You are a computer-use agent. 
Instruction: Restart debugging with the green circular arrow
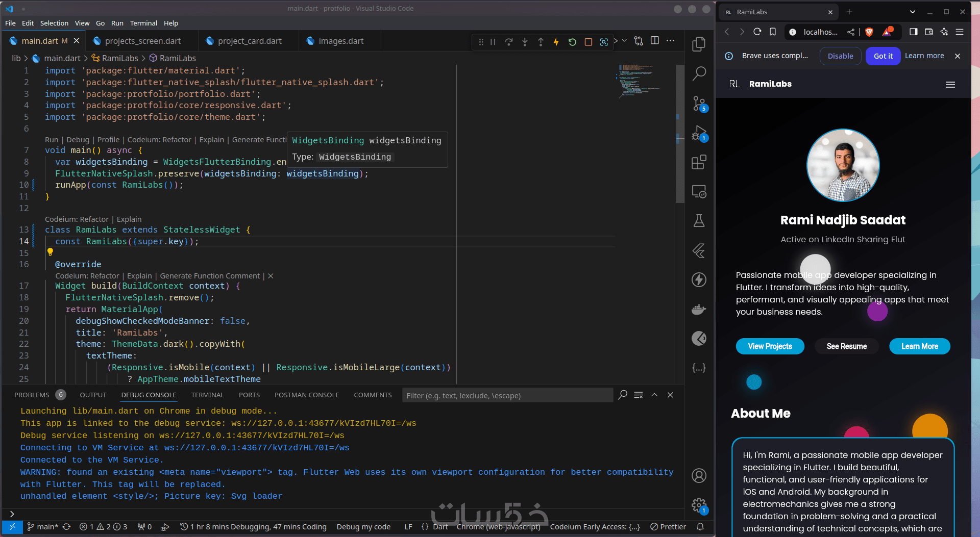[572, 42]
